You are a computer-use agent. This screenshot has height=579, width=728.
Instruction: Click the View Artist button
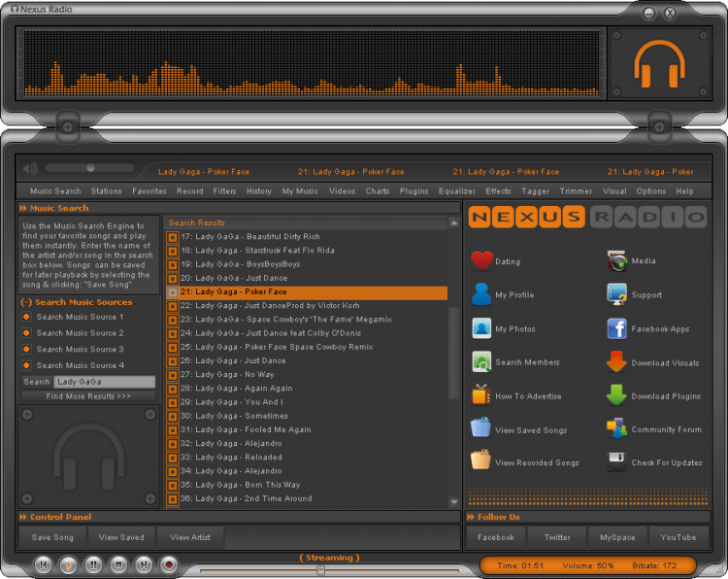(x=190, y=537)
